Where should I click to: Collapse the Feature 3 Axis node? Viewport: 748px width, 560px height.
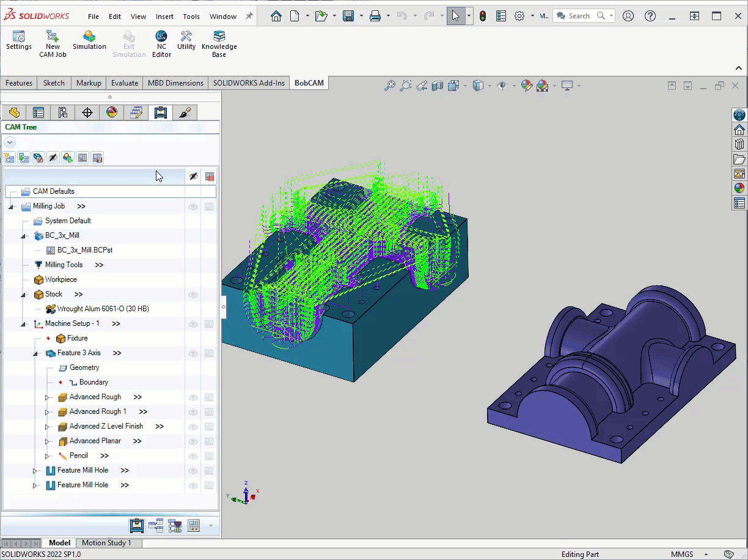tap(35, 353)
